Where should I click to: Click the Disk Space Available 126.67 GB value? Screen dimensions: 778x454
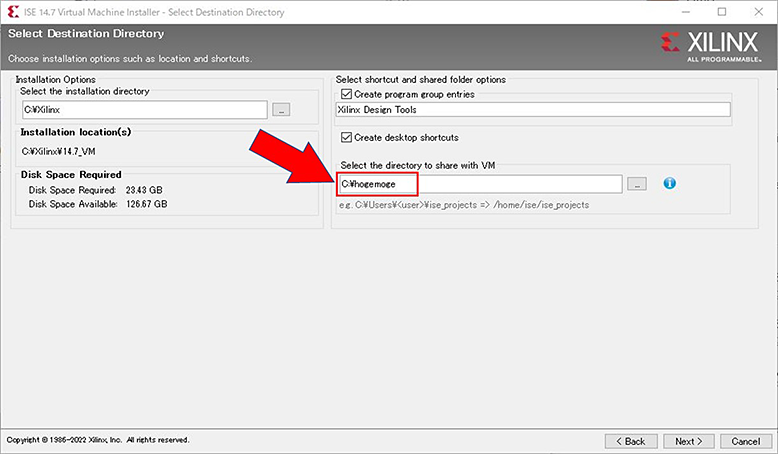(146, 204)
